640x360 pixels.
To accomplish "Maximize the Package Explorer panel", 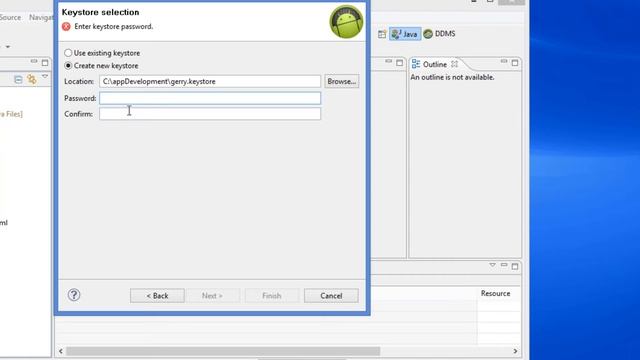I will (x=45, y=63).
